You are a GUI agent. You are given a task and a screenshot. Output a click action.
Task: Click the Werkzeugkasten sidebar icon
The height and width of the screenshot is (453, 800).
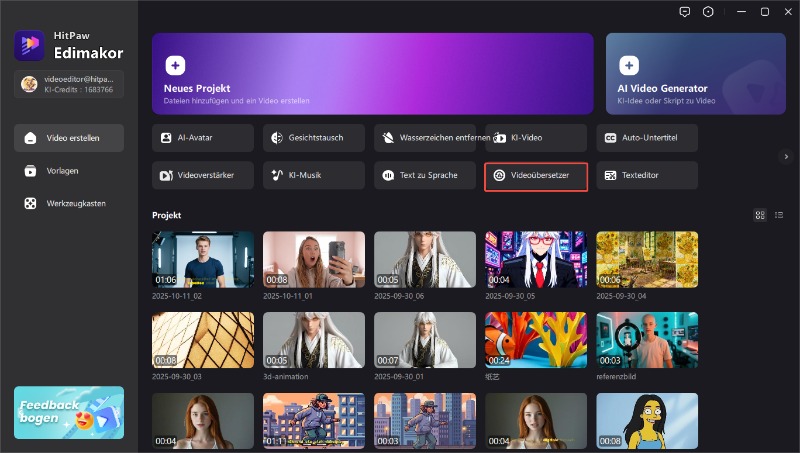point(30,204)
